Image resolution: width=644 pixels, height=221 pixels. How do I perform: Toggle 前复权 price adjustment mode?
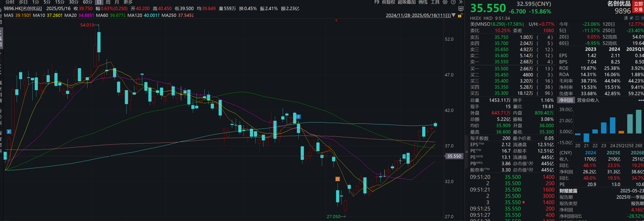(x=389, y=2)
